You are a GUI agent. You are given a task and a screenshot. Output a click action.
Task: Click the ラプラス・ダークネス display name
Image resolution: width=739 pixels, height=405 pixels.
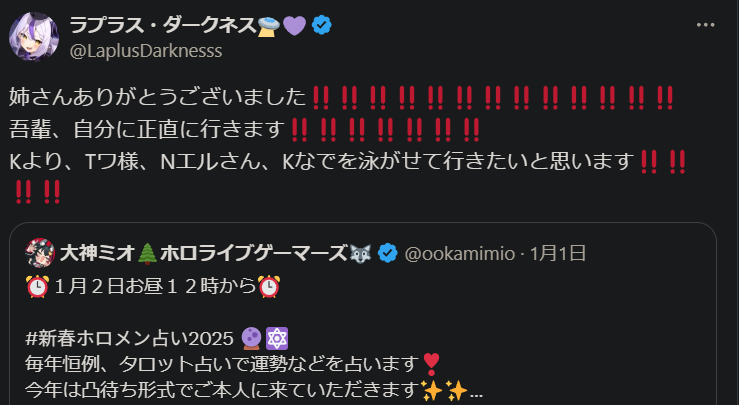coord(163,25)
